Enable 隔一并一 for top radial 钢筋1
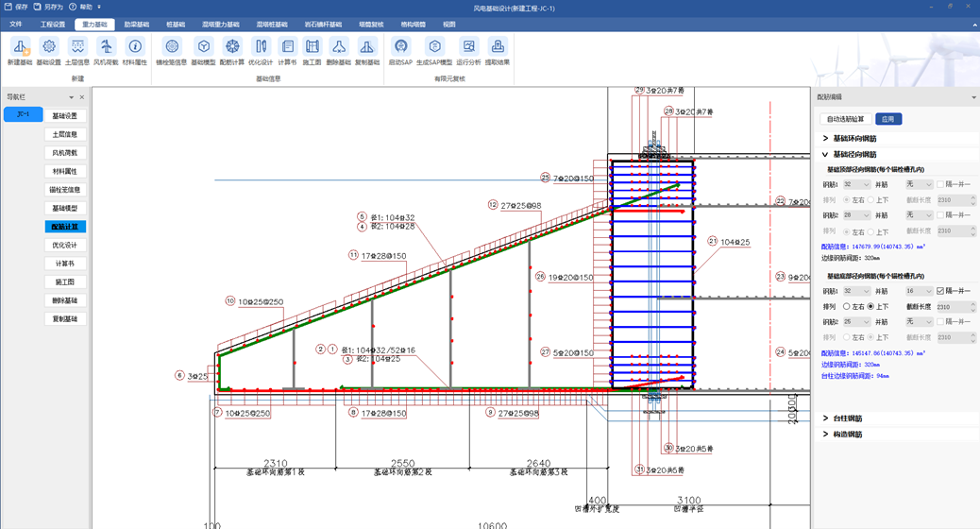 [940, 185]
